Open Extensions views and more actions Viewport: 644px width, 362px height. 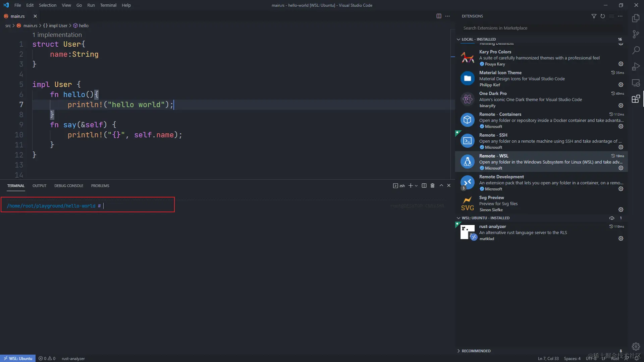click(620, 16)
